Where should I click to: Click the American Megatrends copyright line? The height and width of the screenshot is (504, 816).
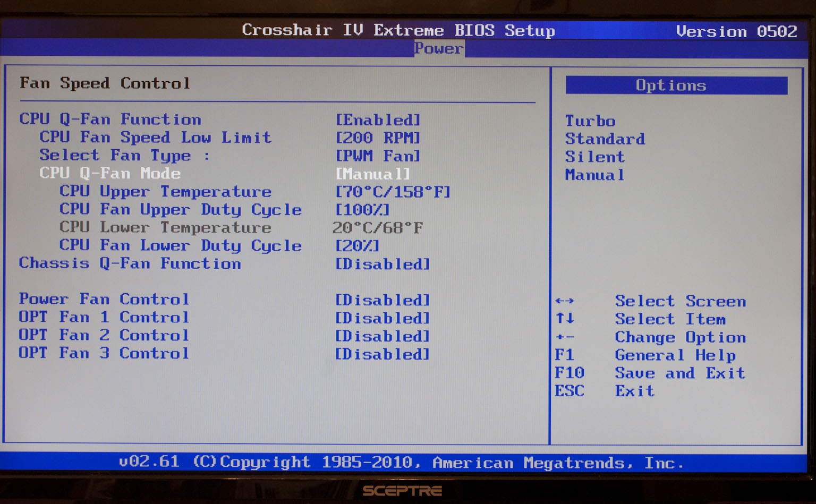(x=402, y=463)
